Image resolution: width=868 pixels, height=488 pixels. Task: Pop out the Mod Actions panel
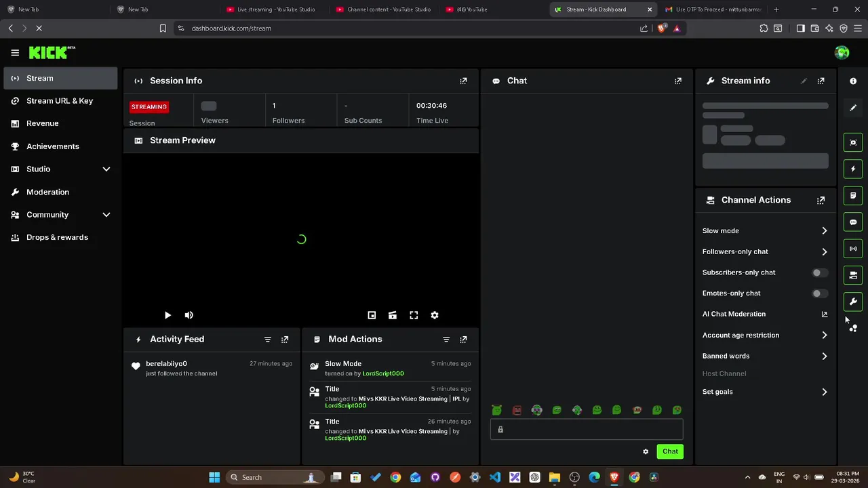coord(463,340)
